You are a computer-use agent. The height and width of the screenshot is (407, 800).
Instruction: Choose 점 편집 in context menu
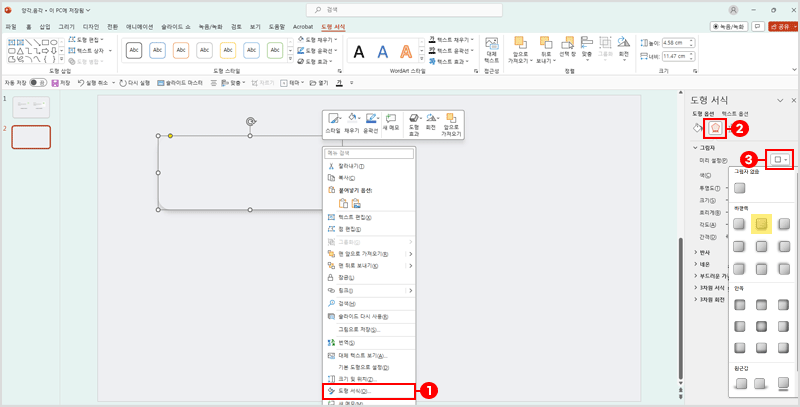pos(369,229)
